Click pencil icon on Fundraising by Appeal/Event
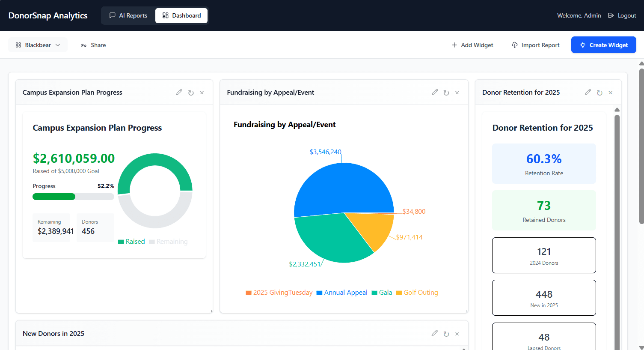Viewport: 644px width, 350px height. [x=435, y=93]
